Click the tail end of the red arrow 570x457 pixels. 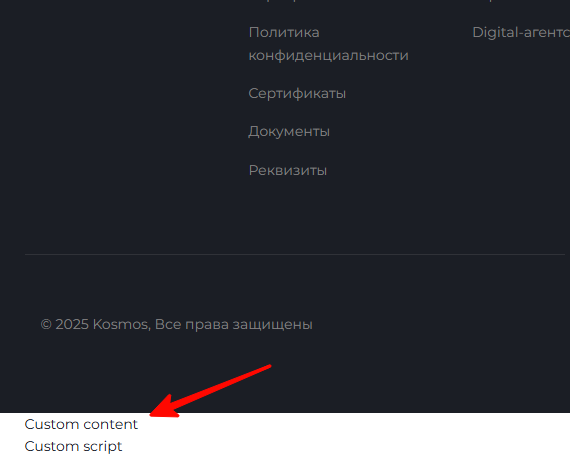point(268,367)
